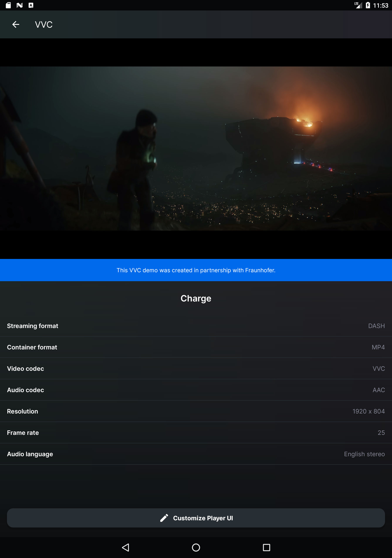Tap the video player frame

click(196, 148)
